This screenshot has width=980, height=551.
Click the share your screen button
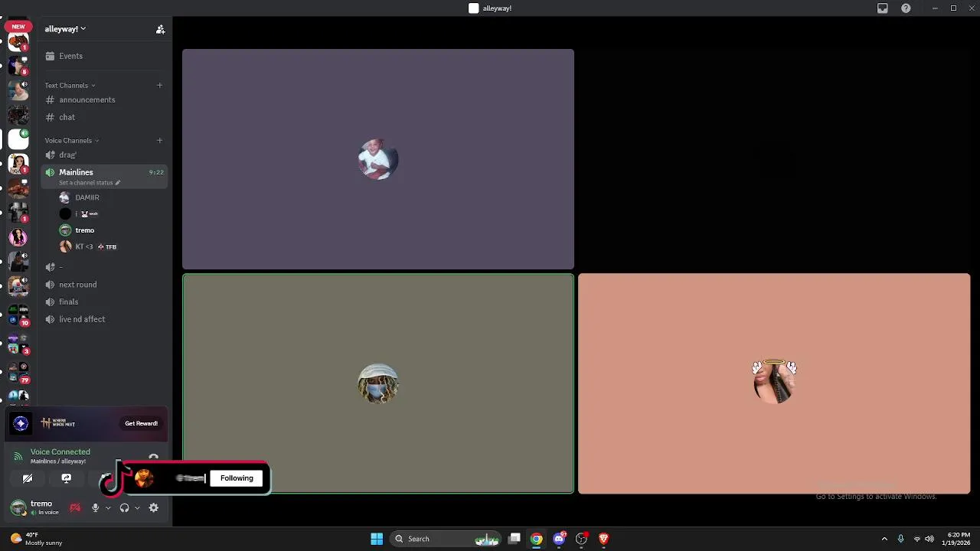pos(67,478)
